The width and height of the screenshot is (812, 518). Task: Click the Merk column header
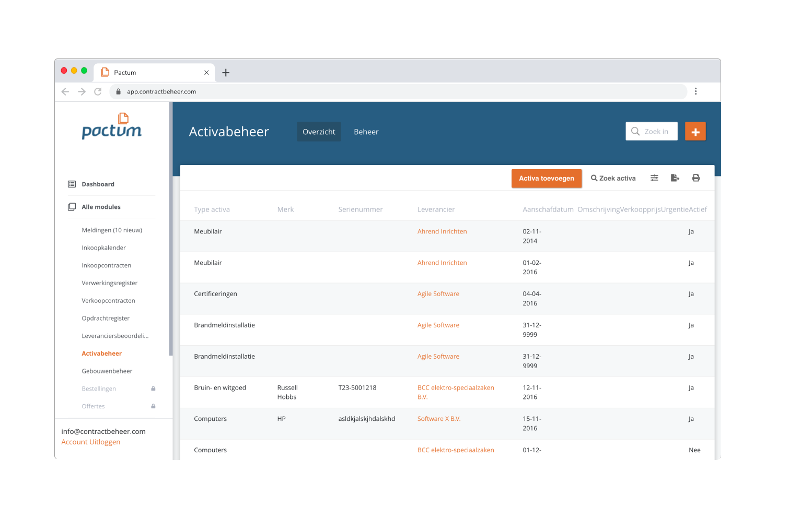[285, 209]
